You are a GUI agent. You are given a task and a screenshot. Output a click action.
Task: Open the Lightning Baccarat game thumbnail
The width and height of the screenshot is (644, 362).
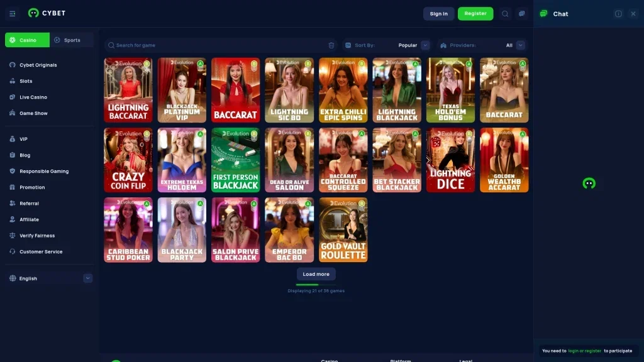tap(128, 89)
